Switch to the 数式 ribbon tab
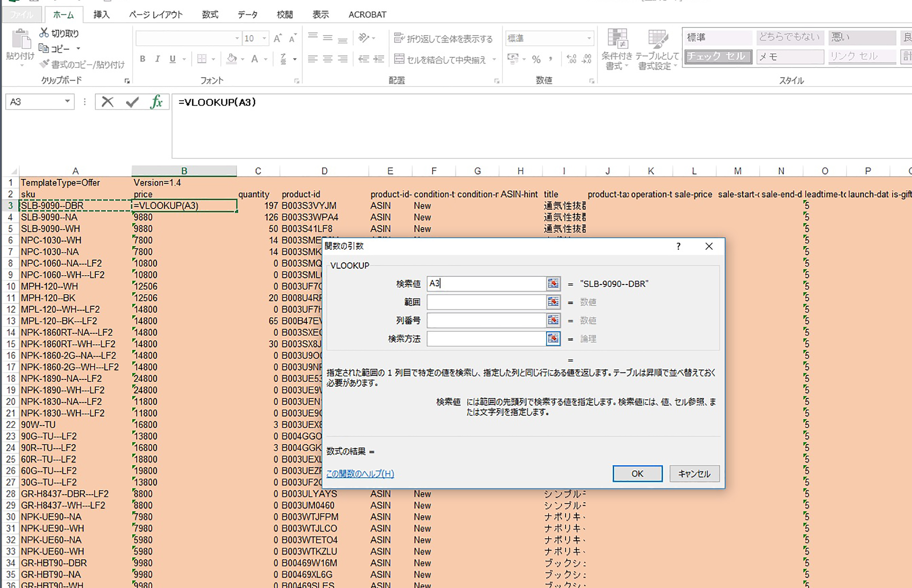Viewport: 912px width, 588px height. pyautogui.click(x=210, y=15)
